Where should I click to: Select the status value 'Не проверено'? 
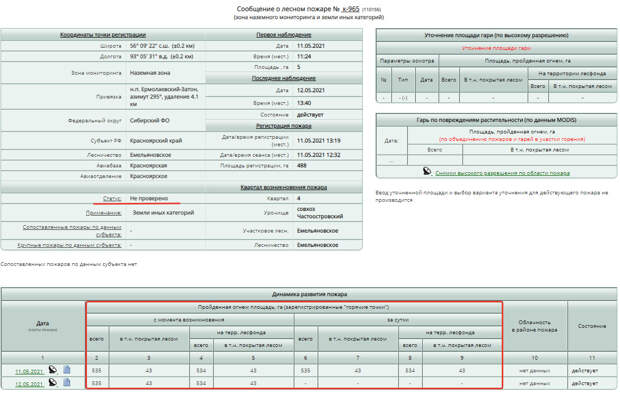click(x=149, y=198)
